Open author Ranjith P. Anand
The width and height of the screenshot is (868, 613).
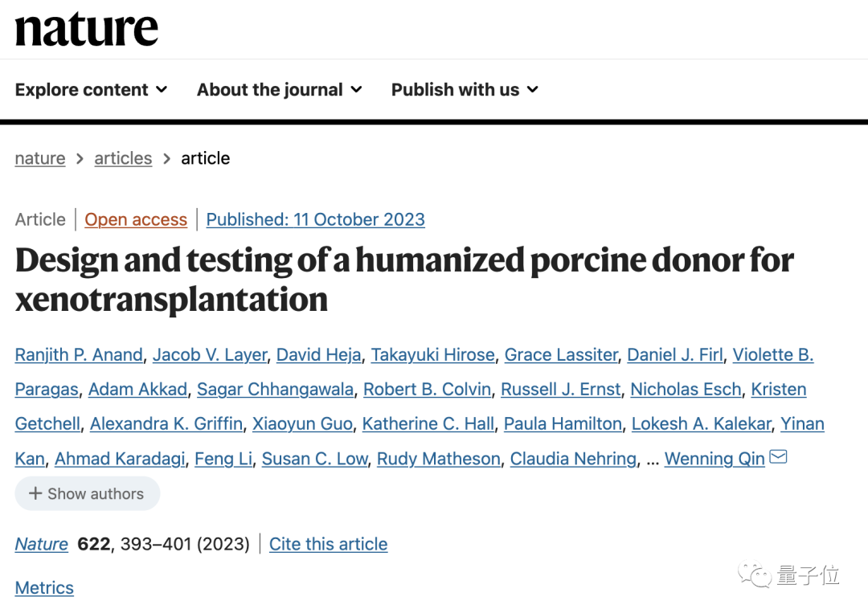pos(79,354)
